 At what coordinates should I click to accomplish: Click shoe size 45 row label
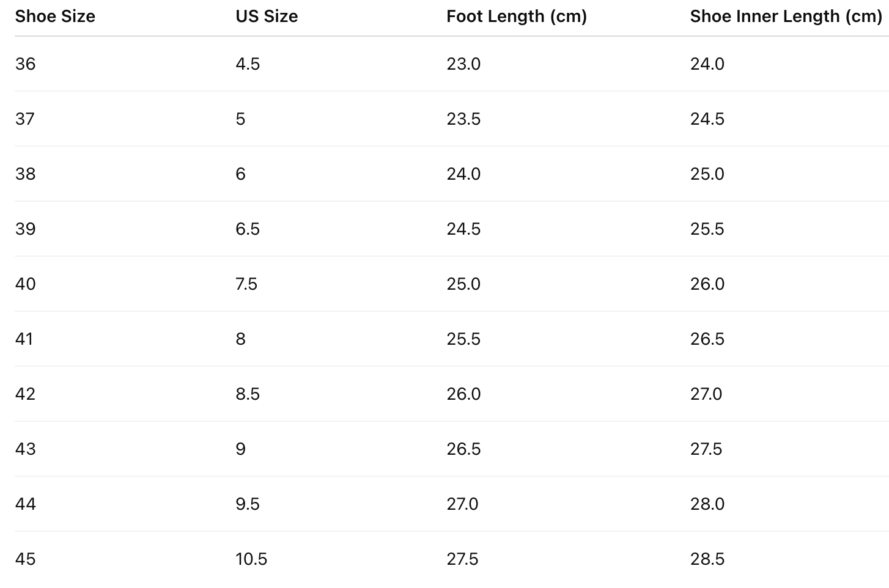tap(26, 559)
